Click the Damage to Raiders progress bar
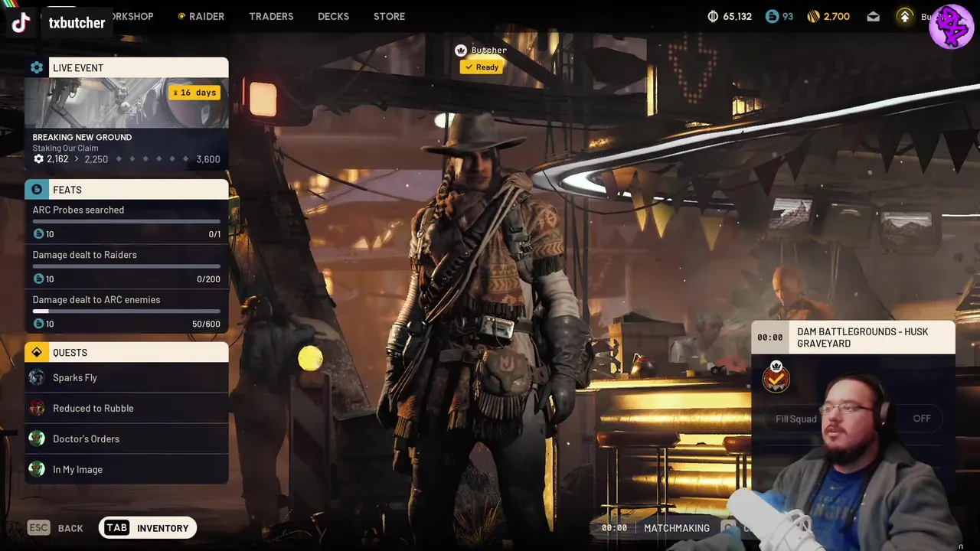Viewport: 980px width, 551px height. coord(126,266)
